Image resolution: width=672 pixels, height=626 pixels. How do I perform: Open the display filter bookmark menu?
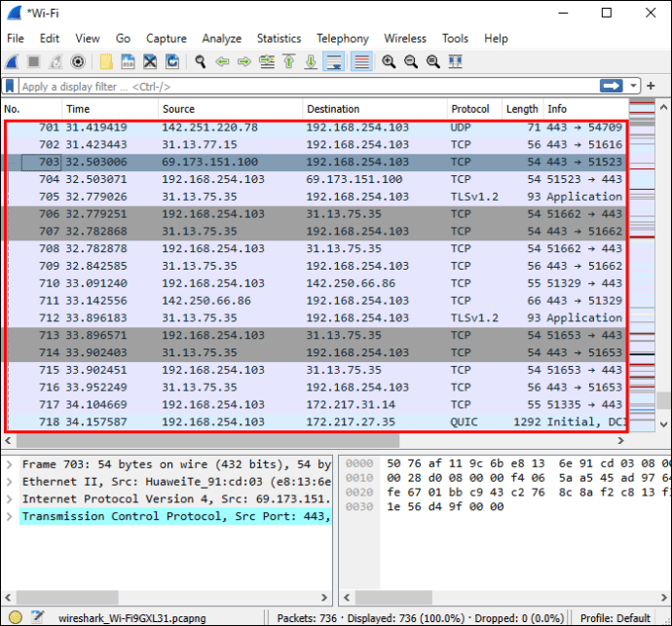(10, 87)
